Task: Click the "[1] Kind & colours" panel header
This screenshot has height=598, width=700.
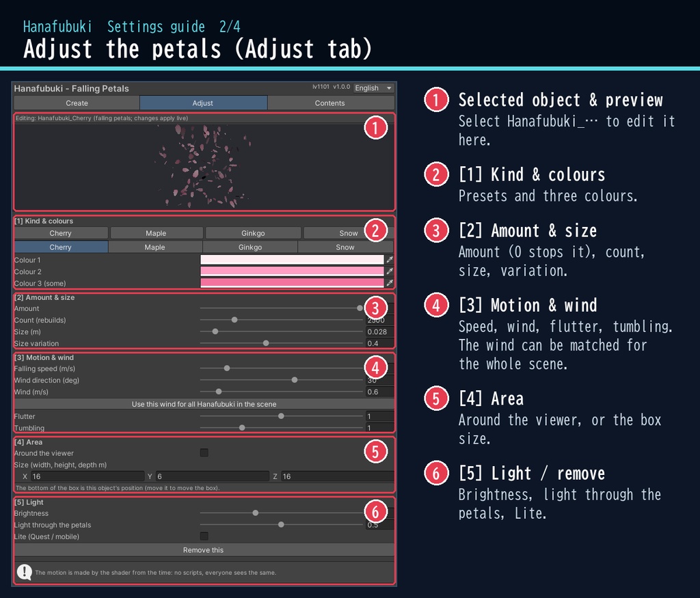Action: coord(44,221)
